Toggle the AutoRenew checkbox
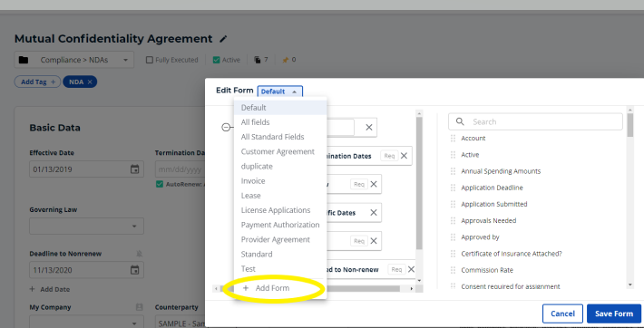Image resolution: width=644 pixels, height=328 pixels. tap(160, 184)
